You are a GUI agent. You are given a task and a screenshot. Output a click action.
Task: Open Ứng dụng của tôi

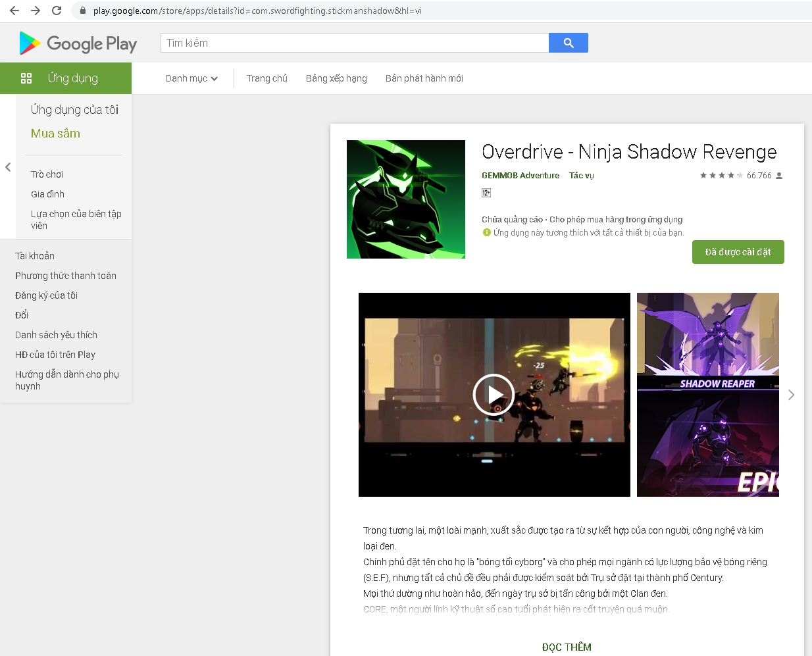click(x=74, y=110)
